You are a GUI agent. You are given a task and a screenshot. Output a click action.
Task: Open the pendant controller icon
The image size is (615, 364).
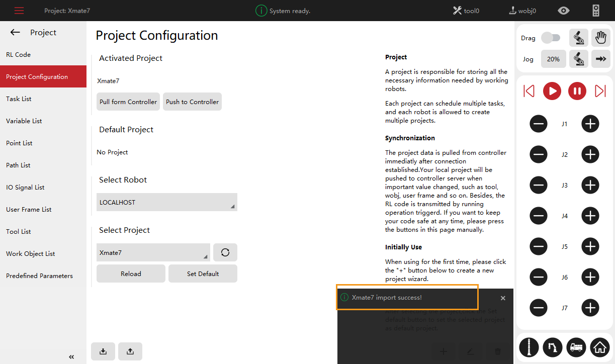point(595,11)
